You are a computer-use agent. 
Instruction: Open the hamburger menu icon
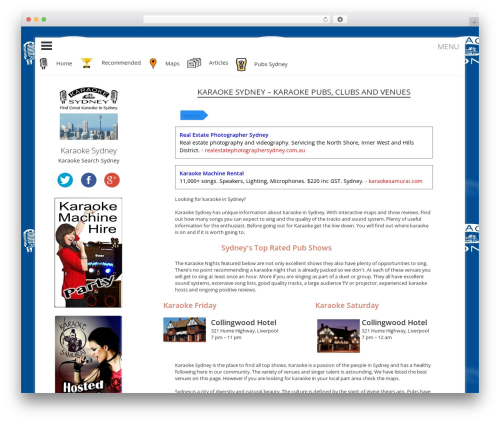[47, 45]
